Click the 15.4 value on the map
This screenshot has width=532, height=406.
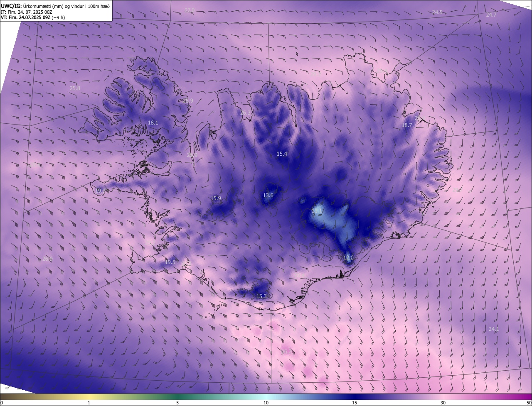click(282, 154)
